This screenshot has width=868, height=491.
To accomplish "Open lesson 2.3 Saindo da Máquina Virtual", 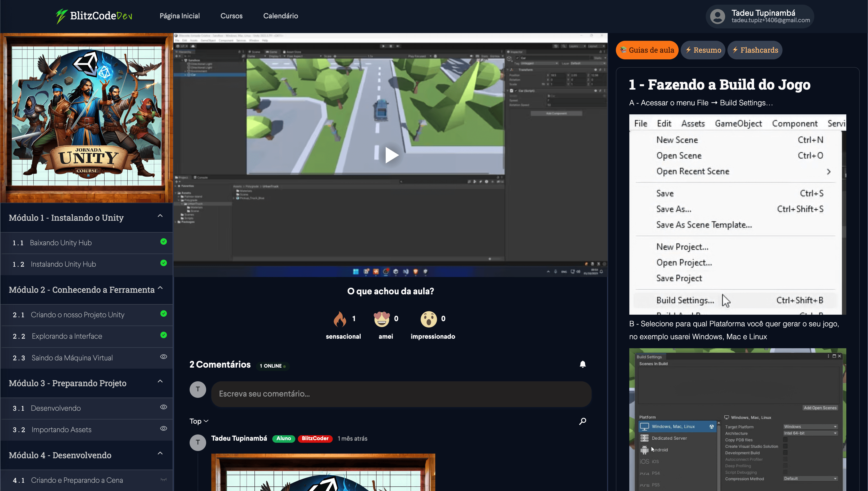I will pos(86,358).
